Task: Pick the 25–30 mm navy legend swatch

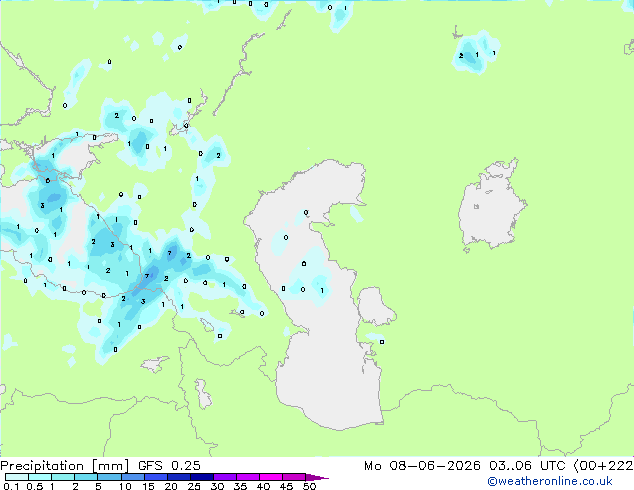Action: coord(202,477)
